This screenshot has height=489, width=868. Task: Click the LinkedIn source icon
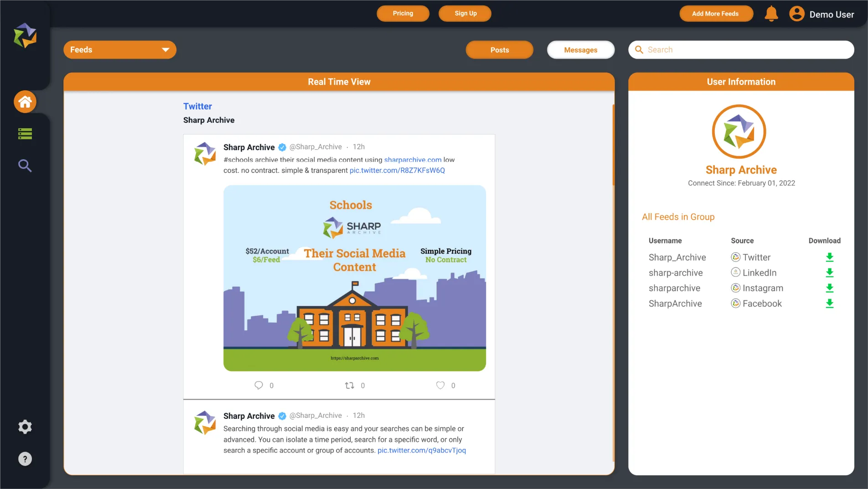(x=736, y=272)
